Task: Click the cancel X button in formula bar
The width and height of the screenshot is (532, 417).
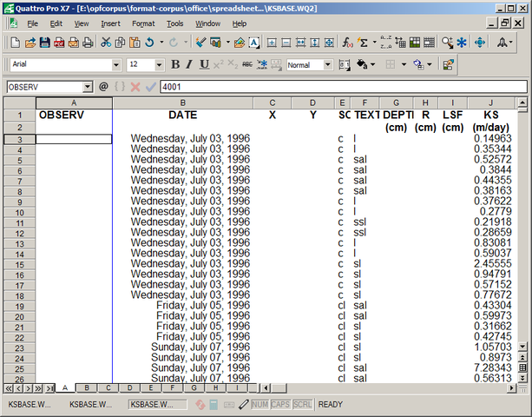Action: [x=135, y=87]
